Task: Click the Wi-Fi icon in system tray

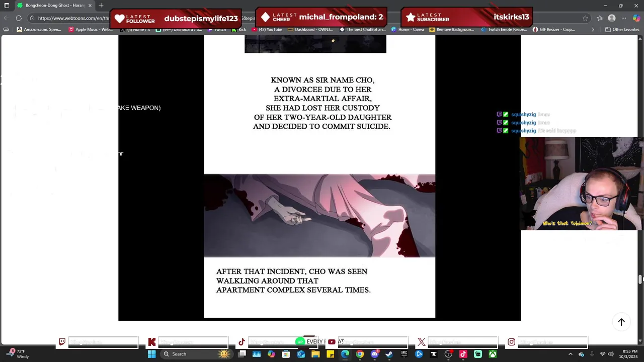Action: (603, 354)
